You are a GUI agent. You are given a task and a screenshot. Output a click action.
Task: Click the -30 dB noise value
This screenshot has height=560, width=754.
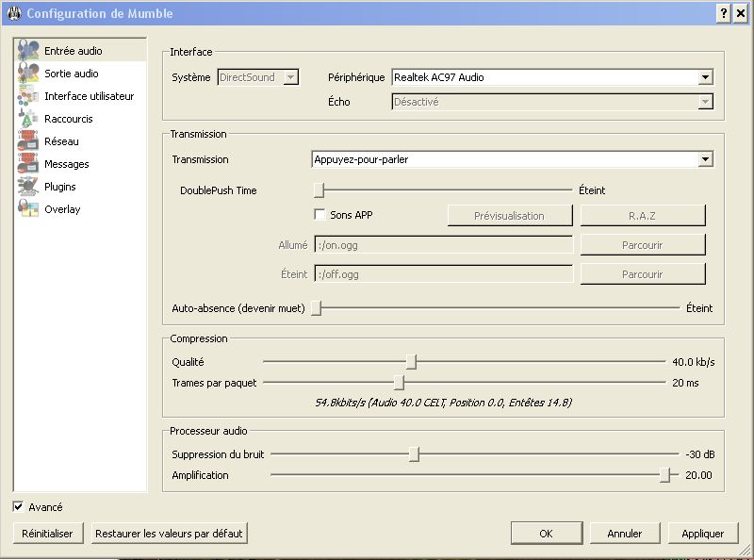tap(700, 454)
